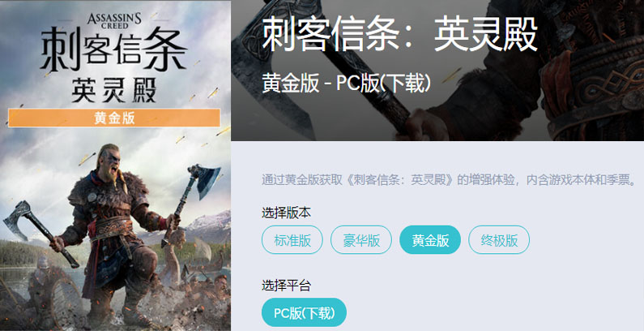Select the PC版(下载) platform button
644x331 pixels.
point(304,312)
